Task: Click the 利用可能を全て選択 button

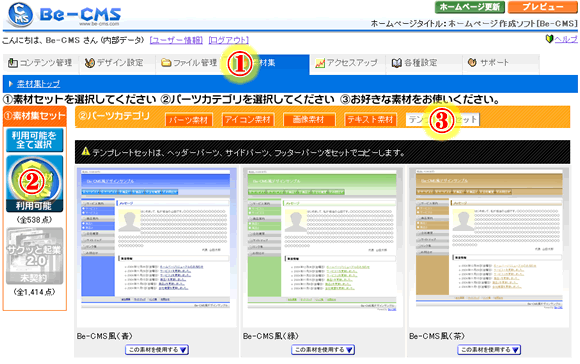Action: (34, 140)
